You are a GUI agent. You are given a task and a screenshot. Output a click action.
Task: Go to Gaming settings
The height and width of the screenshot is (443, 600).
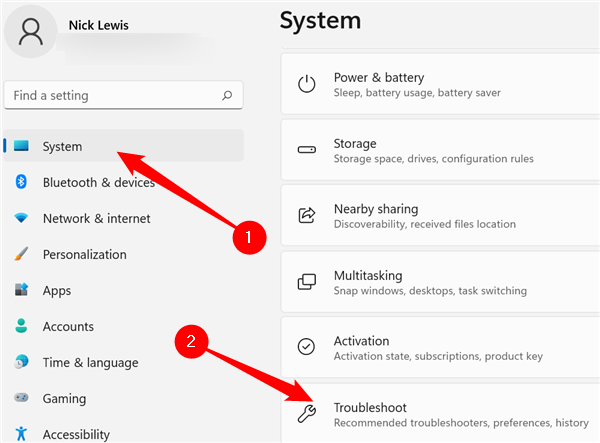[64, 399]
